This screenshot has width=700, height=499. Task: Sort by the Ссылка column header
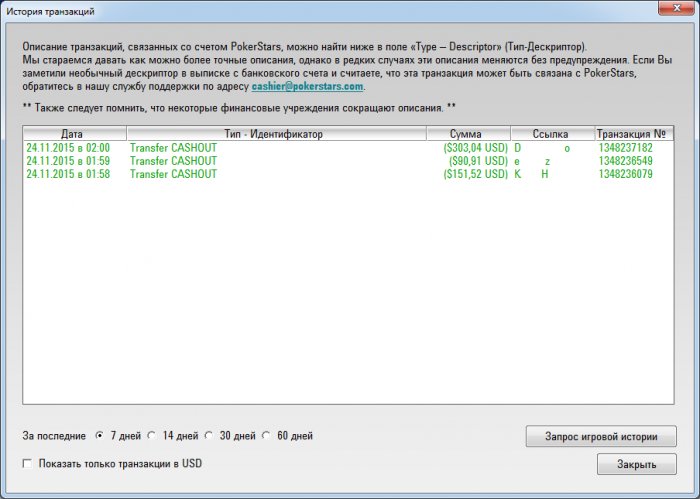click(553, 134)
